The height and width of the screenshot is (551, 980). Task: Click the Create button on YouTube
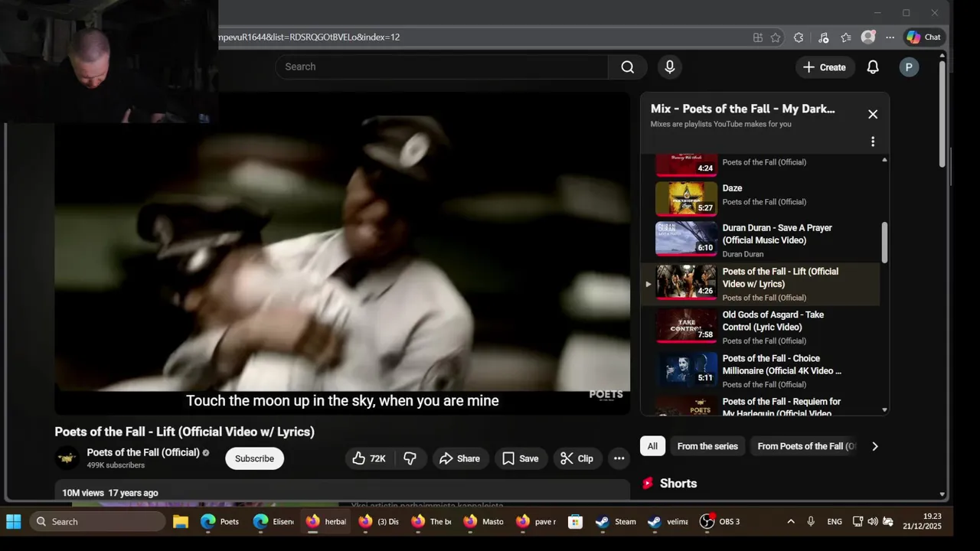click(x=825, y=67)
